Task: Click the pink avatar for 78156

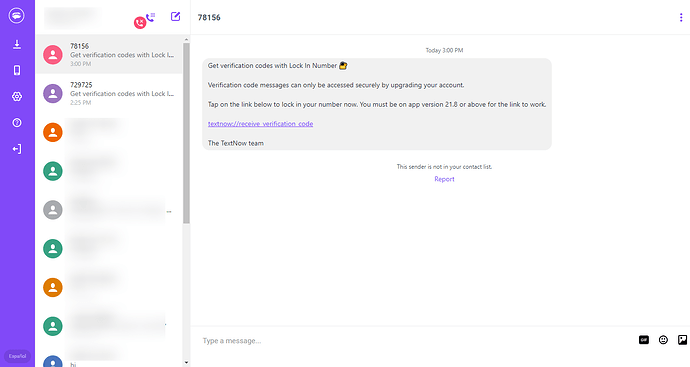Action: click(53, 55)
